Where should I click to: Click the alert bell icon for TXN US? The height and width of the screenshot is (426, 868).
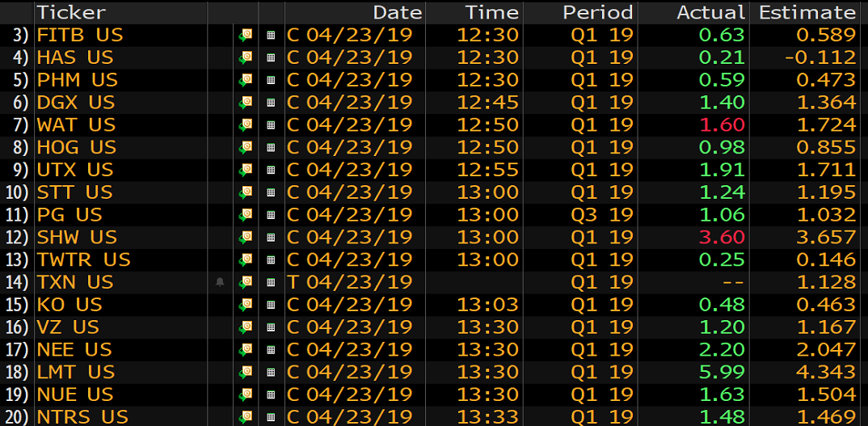coord(220,282)
